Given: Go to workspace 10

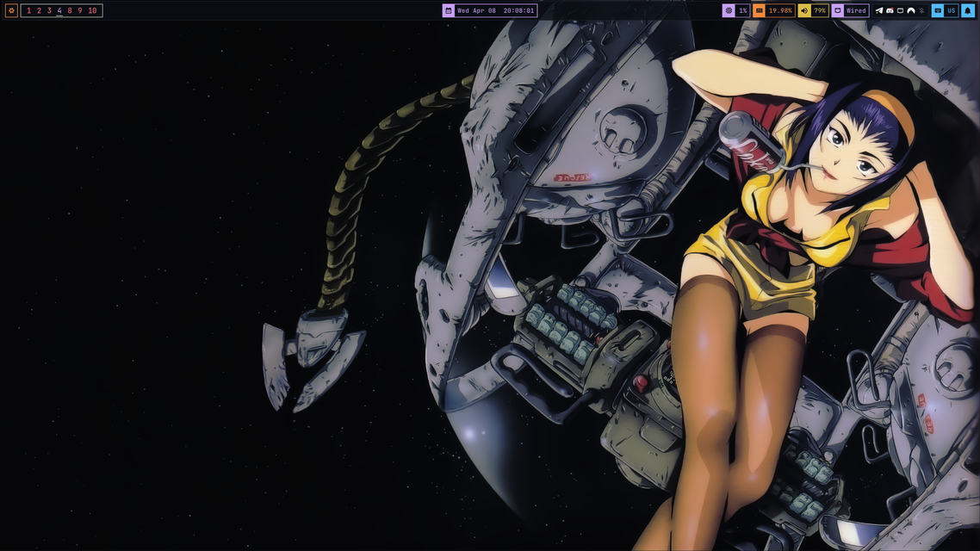Looking at the screenshot, I should [x=92, y=10].
